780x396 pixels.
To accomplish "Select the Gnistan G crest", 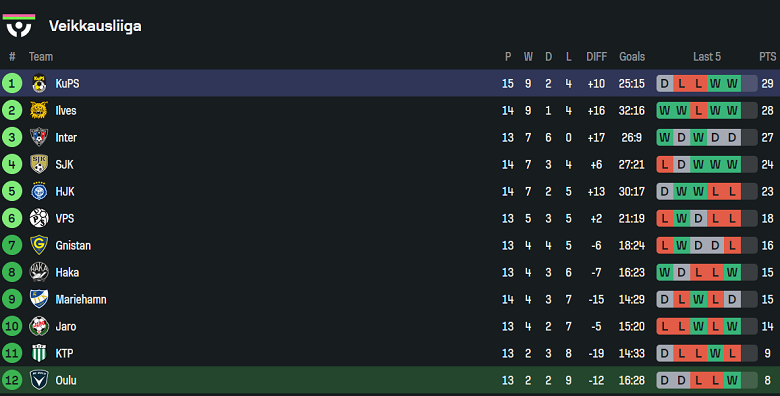I will click(39, 245).
